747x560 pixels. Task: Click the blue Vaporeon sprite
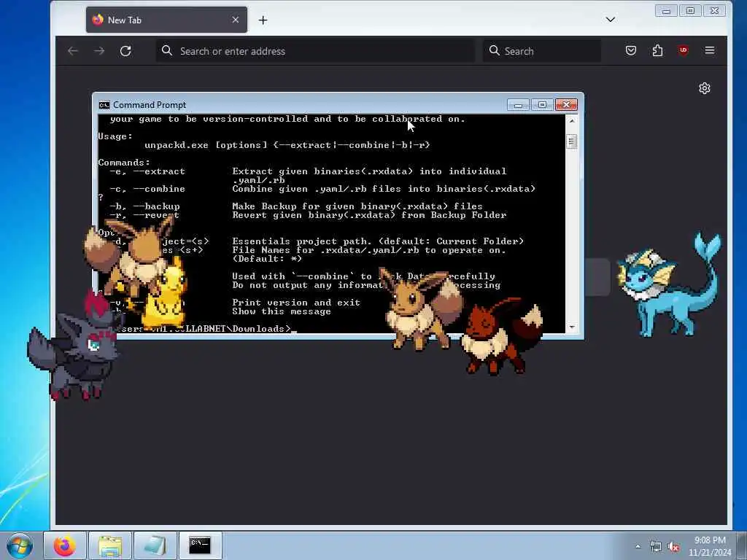[669, 285]
